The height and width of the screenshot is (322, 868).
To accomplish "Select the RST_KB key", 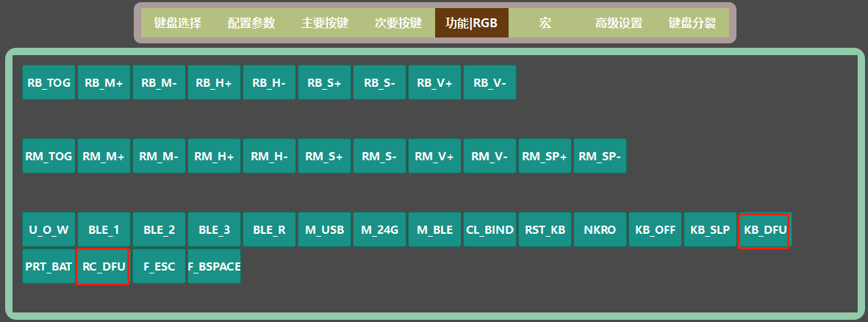I will 545,229.
